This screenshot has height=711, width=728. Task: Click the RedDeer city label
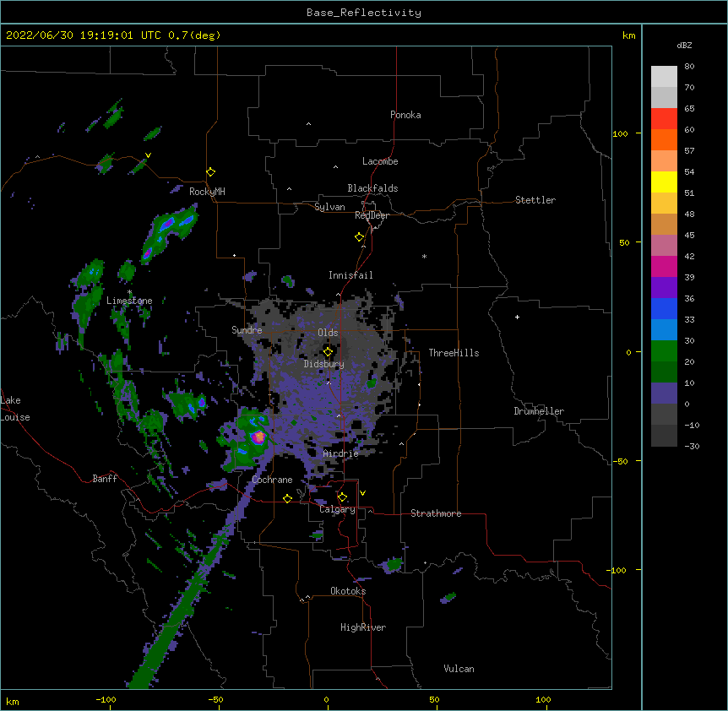pos(372,215)
